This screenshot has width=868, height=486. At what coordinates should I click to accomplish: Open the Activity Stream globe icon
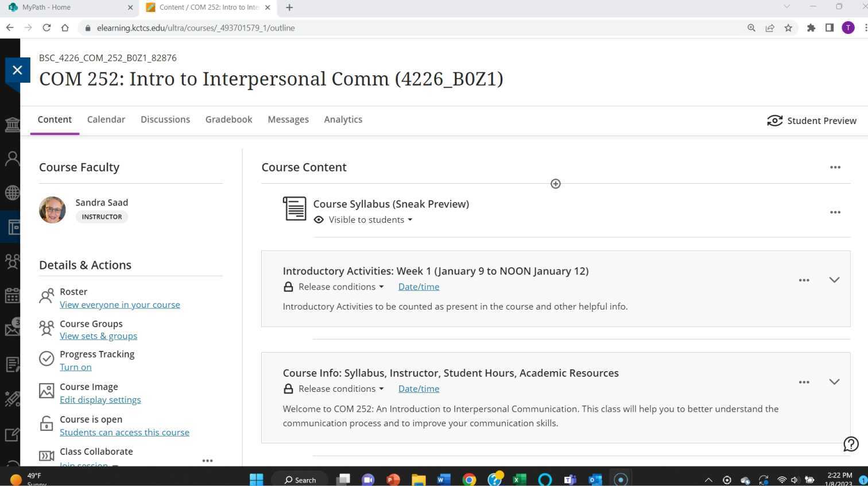(x=13, y=192)
